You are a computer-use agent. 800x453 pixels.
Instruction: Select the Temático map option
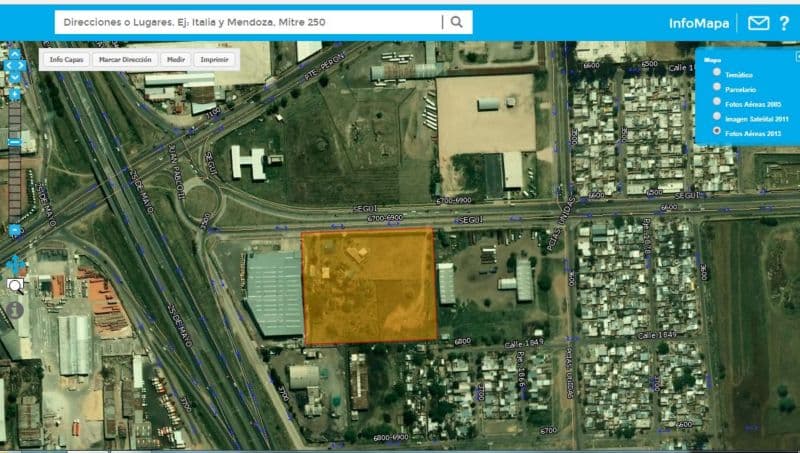(x=716, y=73)
